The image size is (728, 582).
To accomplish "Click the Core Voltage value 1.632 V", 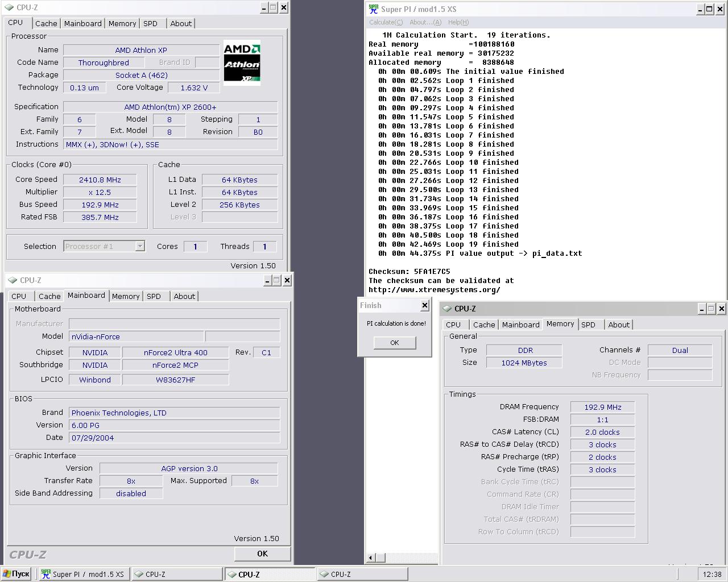I will (194, 88).
